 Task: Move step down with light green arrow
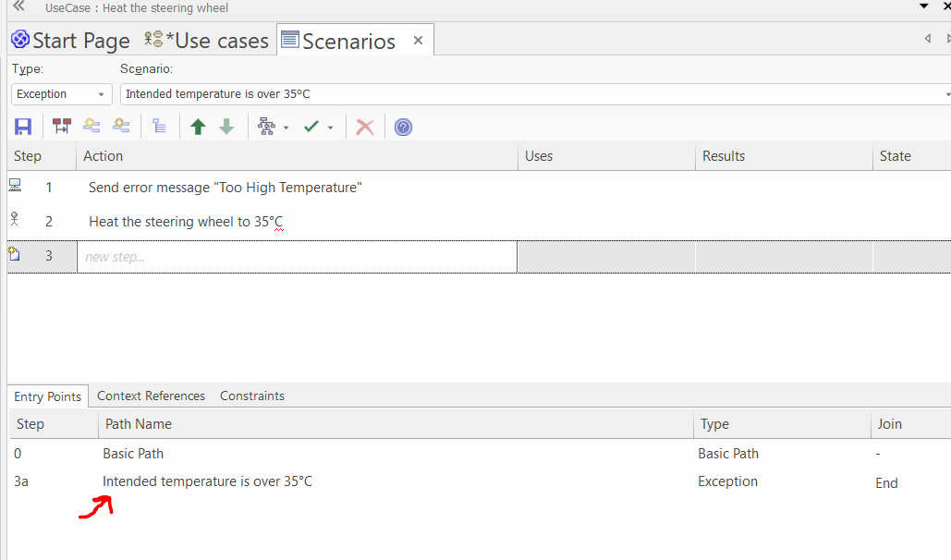226,127
